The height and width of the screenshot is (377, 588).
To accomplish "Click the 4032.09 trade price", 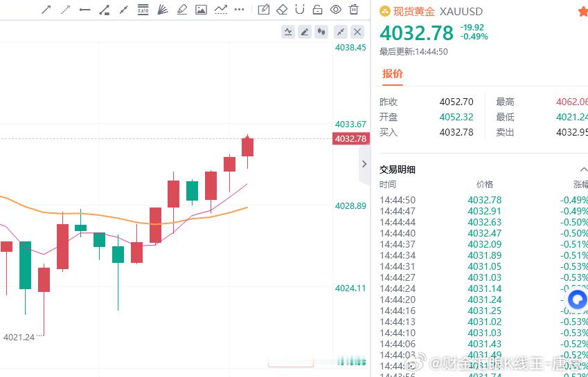I will tap(485, 244).
